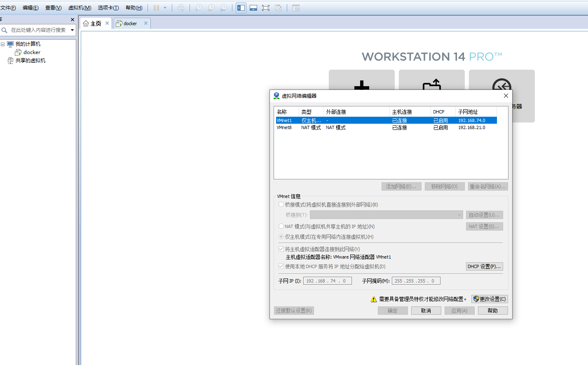Select the 桥接模式 radio button
Viewport: 588px width, 365px height.
281,205
